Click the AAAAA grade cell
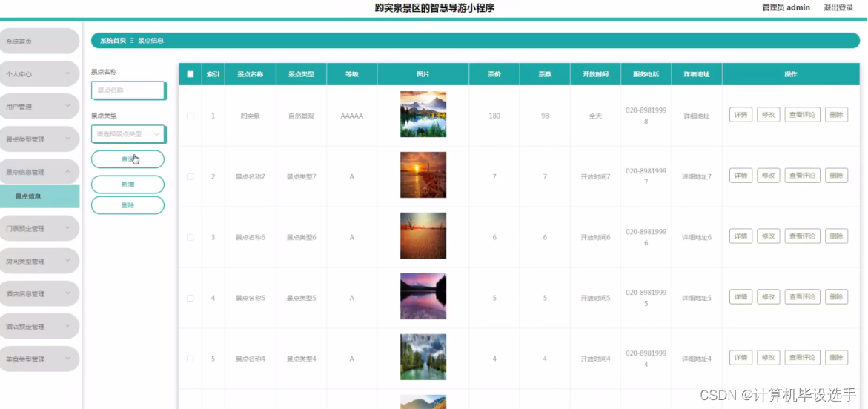Image resolution: width=868 pixels, height=409 pixels. click(x=352, y=116)
